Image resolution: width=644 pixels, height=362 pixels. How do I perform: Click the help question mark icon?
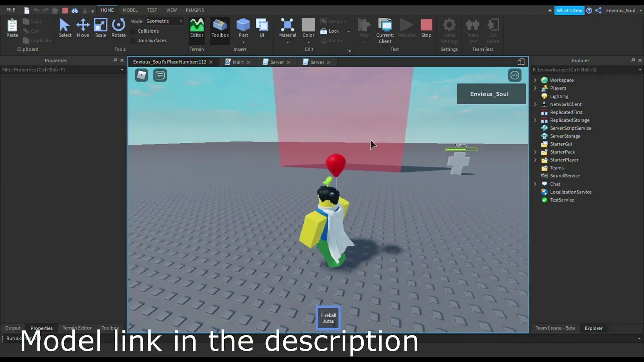[589, 10]
